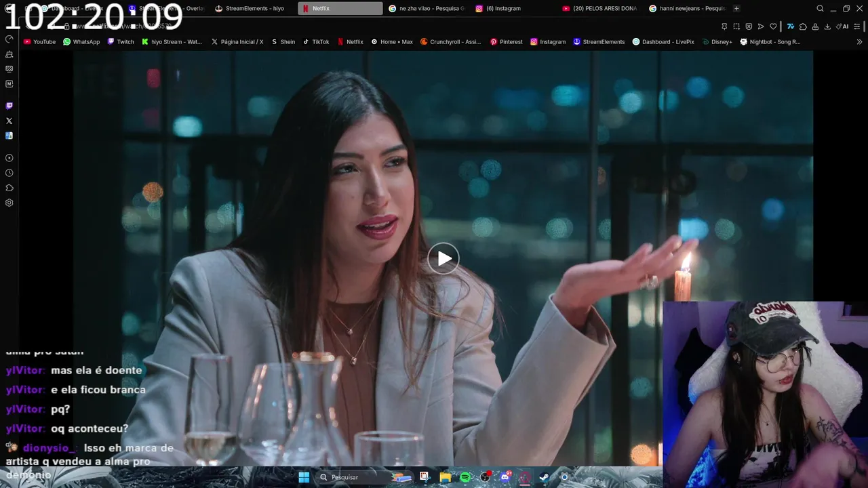Screen dimensions: 868x488
Task: Open YouTube bookmark
Action: click(x=39, y=41)
